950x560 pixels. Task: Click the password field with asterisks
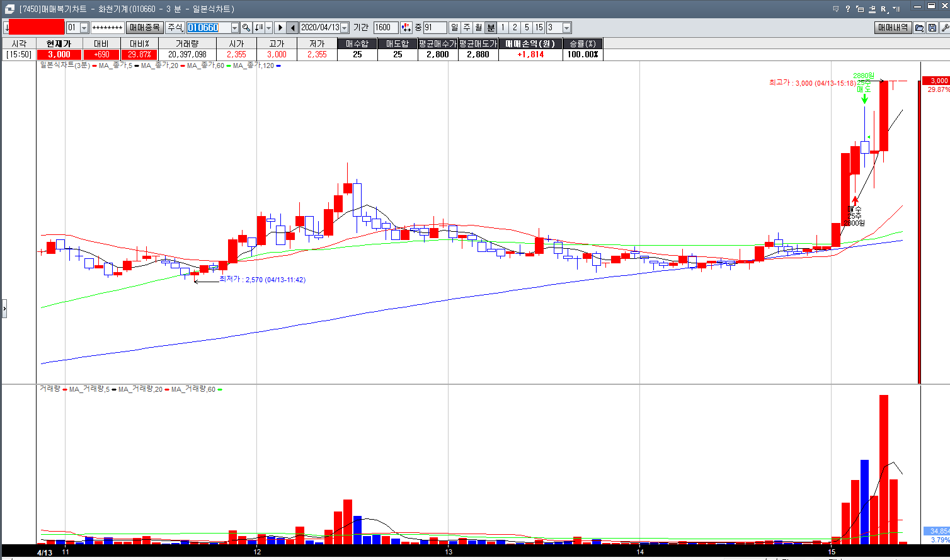point(107,28)
